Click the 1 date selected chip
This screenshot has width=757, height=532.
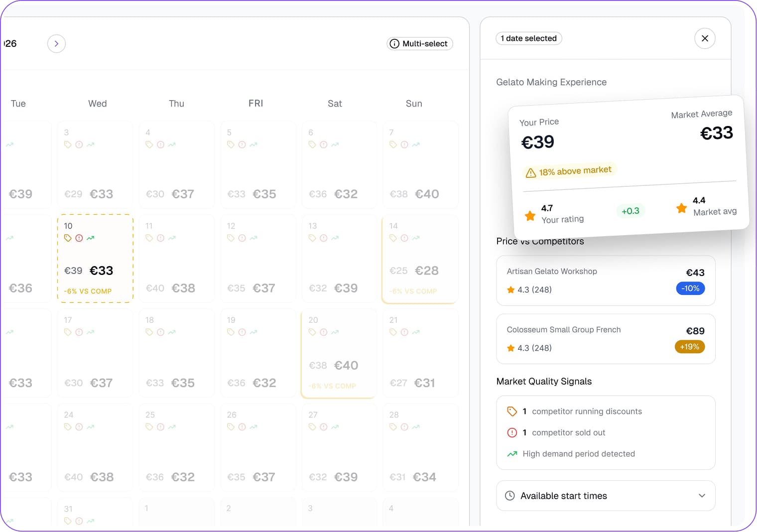coord(529,38)
